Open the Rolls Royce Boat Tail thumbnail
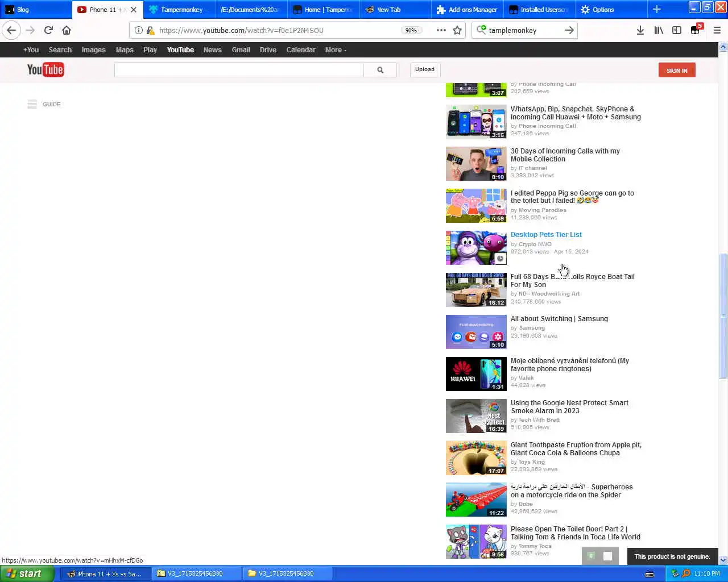This screenshot has height=582, width=728. 476,290
